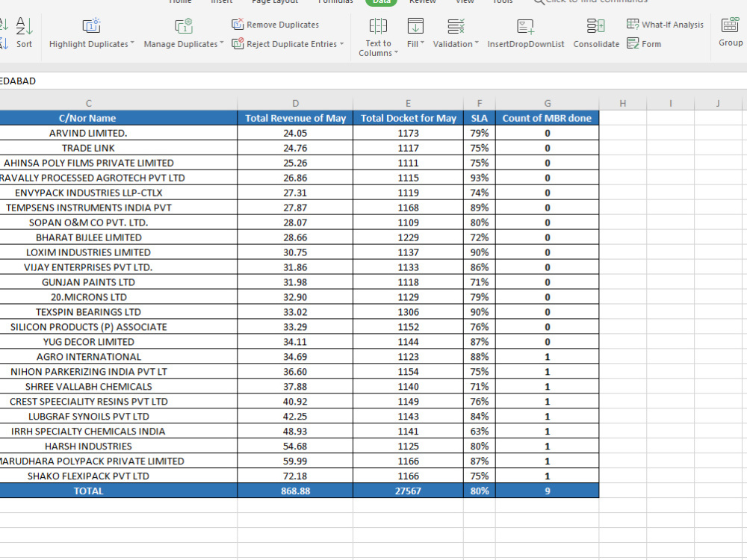Select SLA value 93%
747x560 pixels.
pyautogui.click(x=480, y=178)
